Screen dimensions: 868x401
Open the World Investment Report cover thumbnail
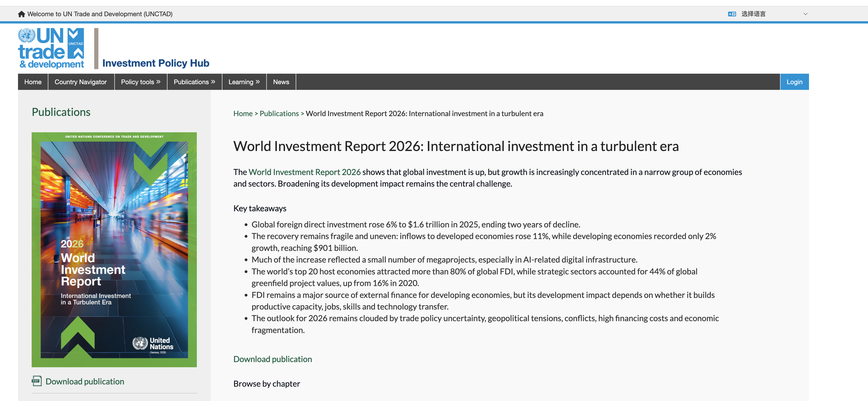[x=114, y=250]
